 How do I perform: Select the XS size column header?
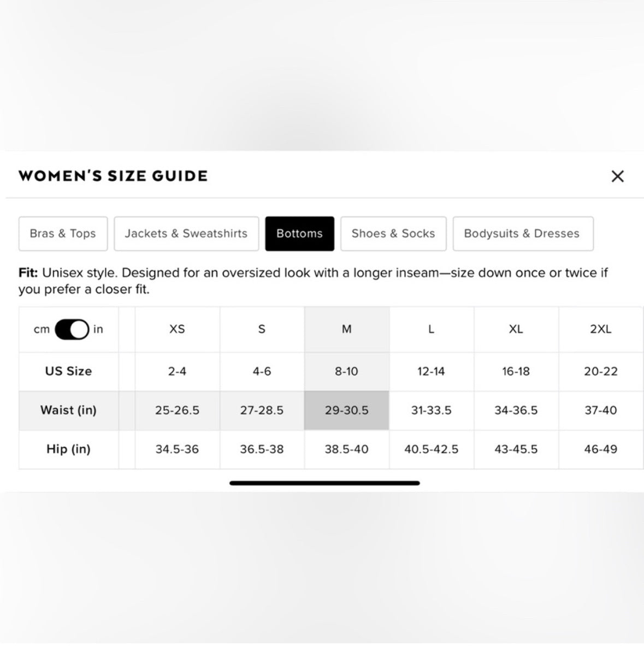pyautogui.click(x=178, y=329)
